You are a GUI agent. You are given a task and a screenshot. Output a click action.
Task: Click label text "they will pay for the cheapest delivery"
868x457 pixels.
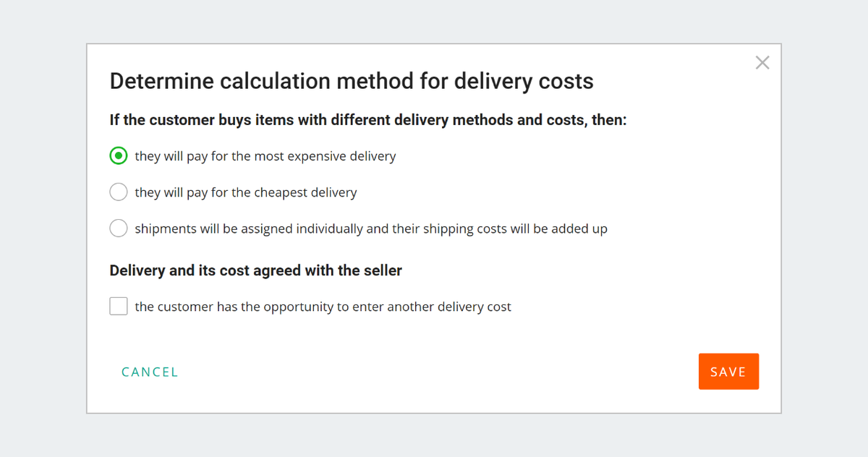tap(245, 192)
